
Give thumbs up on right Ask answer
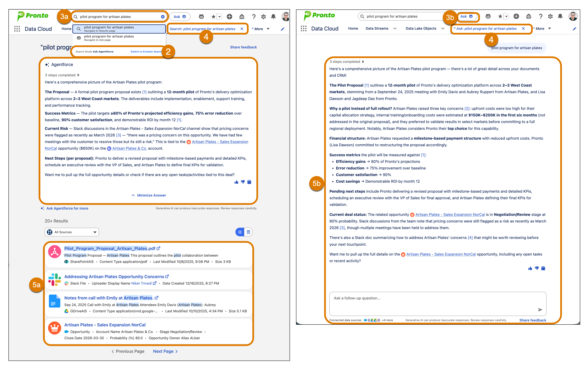(530, 268)
